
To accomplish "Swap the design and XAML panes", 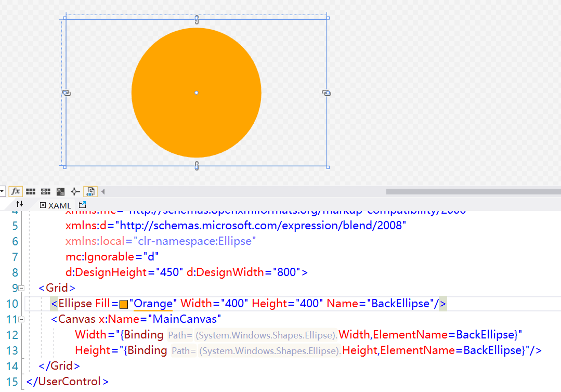I will coord(19,204).
